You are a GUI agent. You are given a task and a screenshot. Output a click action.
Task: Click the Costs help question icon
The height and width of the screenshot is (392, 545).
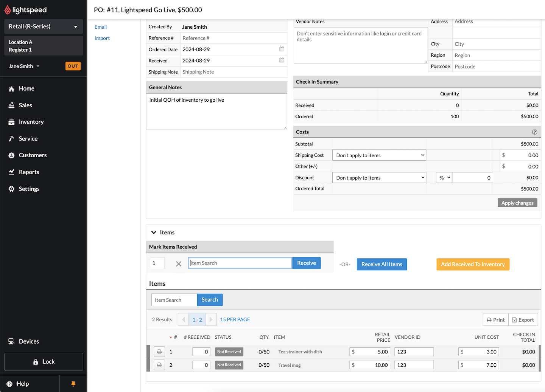[534, 132]
